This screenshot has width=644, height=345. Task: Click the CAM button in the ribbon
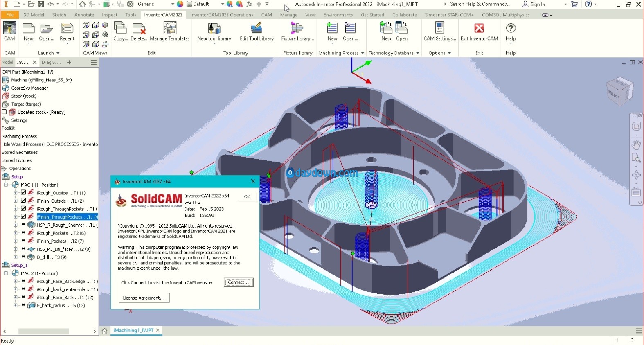(x=9, y=32)
